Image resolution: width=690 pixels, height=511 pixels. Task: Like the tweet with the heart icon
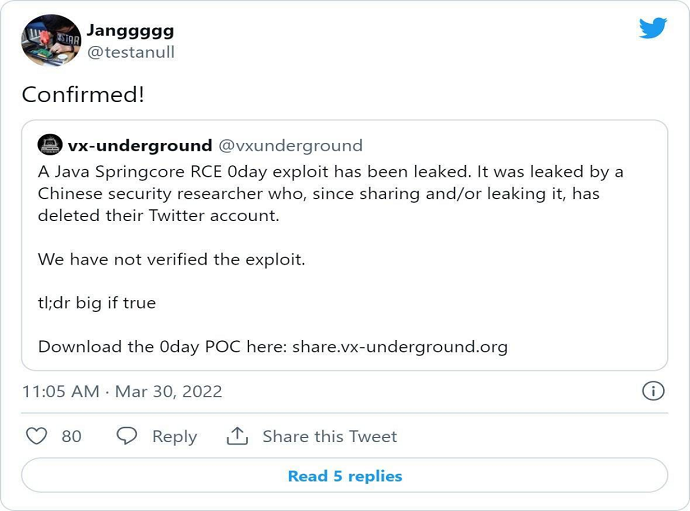point(36,436)
